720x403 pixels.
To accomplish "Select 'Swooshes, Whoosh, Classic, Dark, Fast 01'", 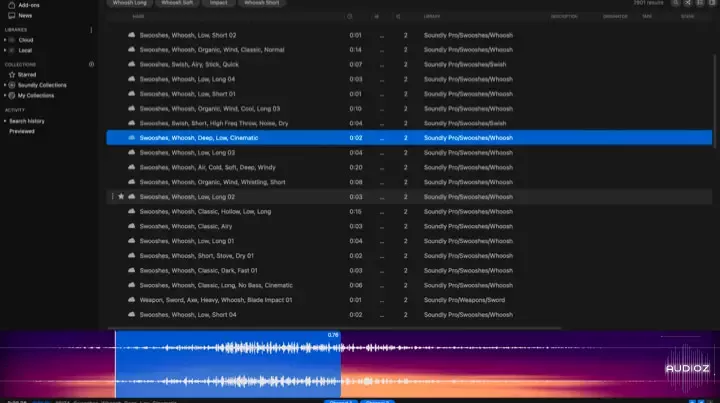I will click(409, 270).
